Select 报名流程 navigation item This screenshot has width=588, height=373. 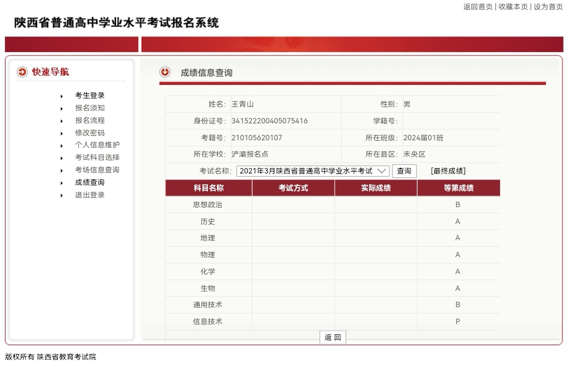pyautogui.click(x=90, y=120)
